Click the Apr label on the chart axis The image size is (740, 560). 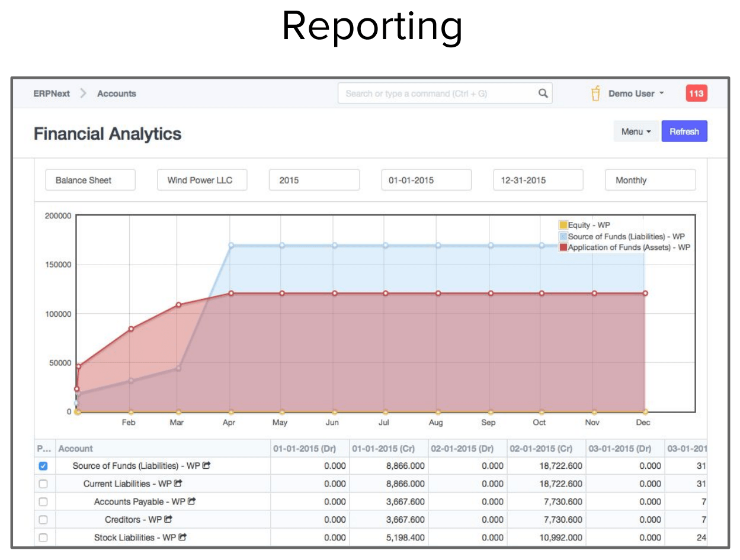229,423
